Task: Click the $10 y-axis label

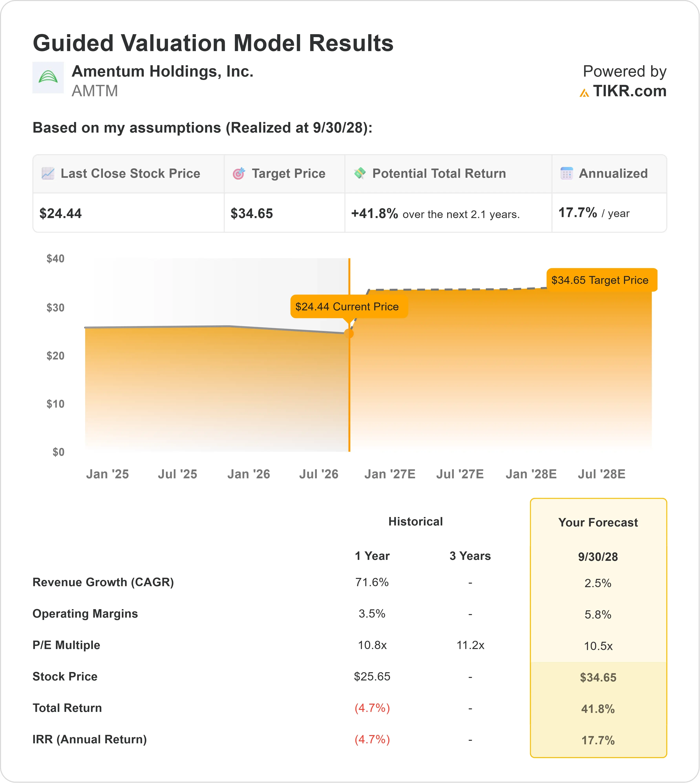Action: click(55, 404)
